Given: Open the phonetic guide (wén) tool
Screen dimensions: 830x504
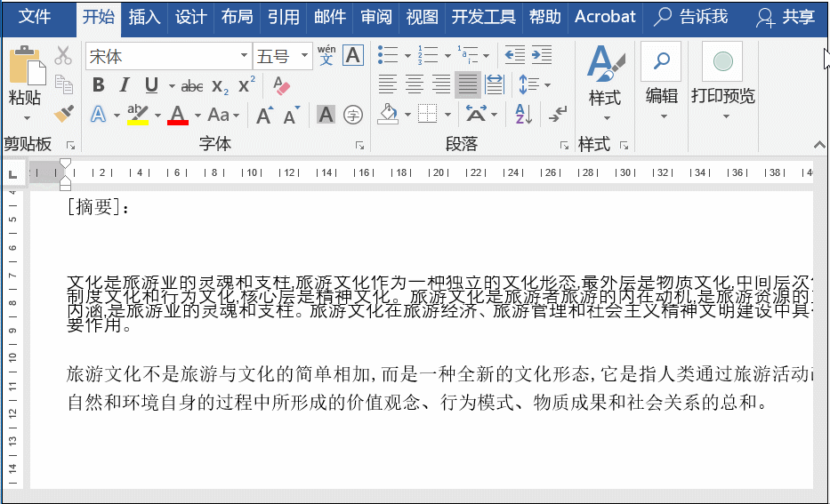Looking at the screenshot, I should click(326, 55).
